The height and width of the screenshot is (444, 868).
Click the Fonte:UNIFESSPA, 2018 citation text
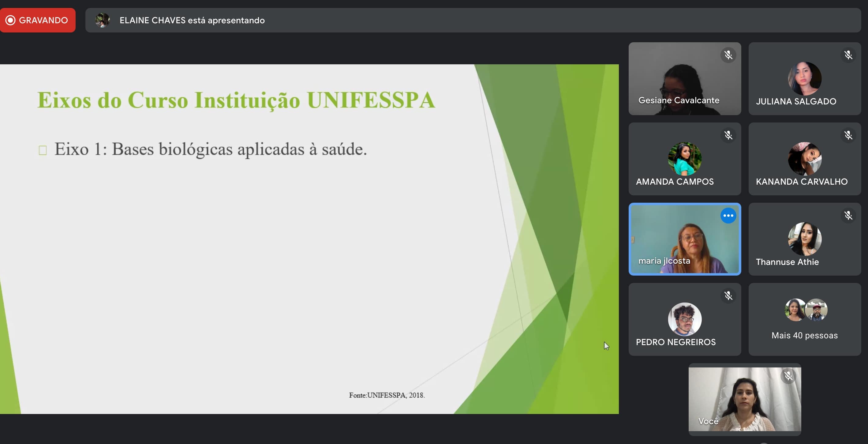[x=387, y=395]
